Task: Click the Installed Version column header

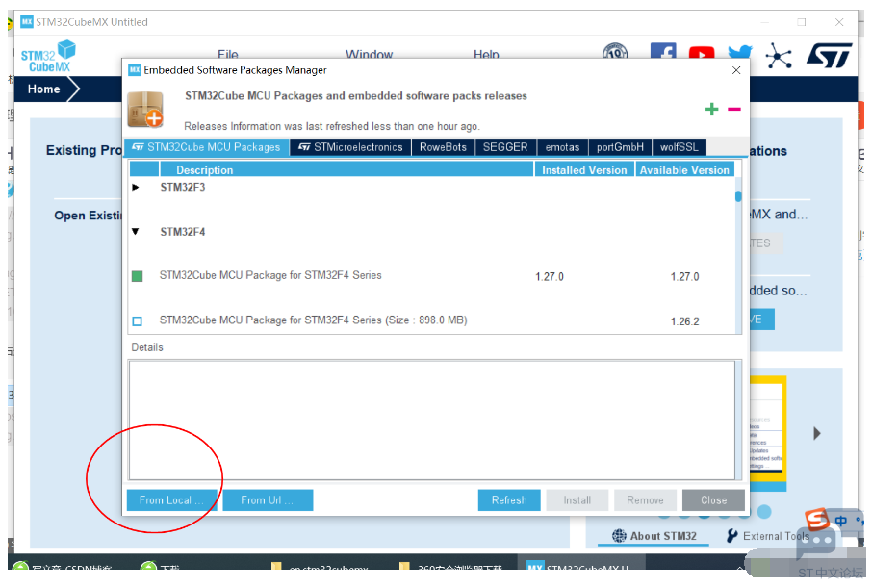Action: click(x=584, y=169)
